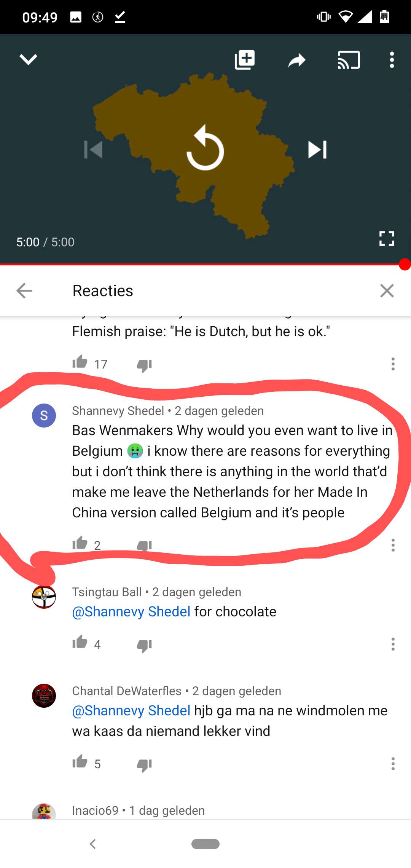Screen dimensions: 411x868
Task: Open options menu for Shannevy Shedel's comment
Action: (393, 545)
